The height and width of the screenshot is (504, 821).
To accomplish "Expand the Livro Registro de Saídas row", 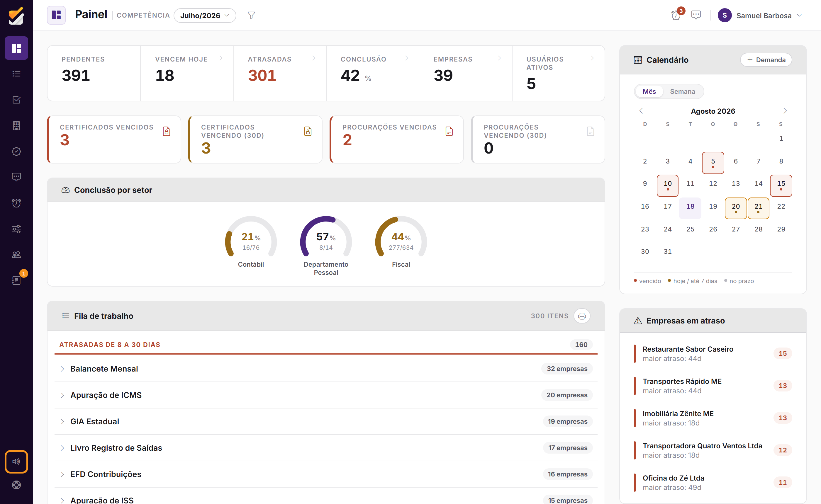I will pos(326,448).
